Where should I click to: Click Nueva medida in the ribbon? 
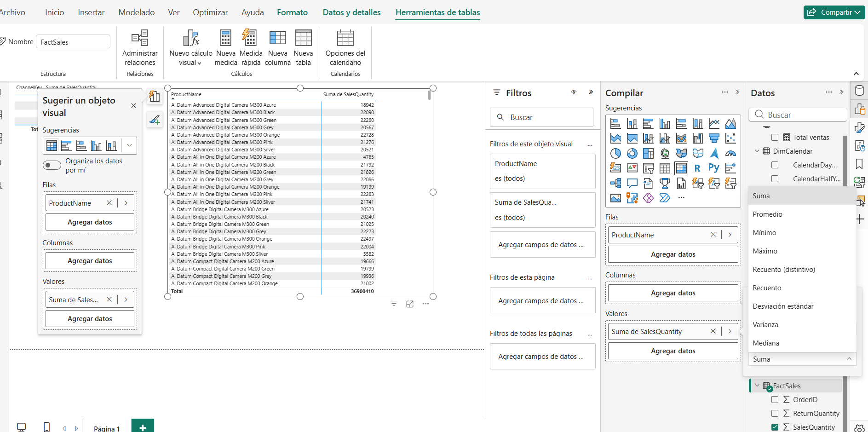225,47
